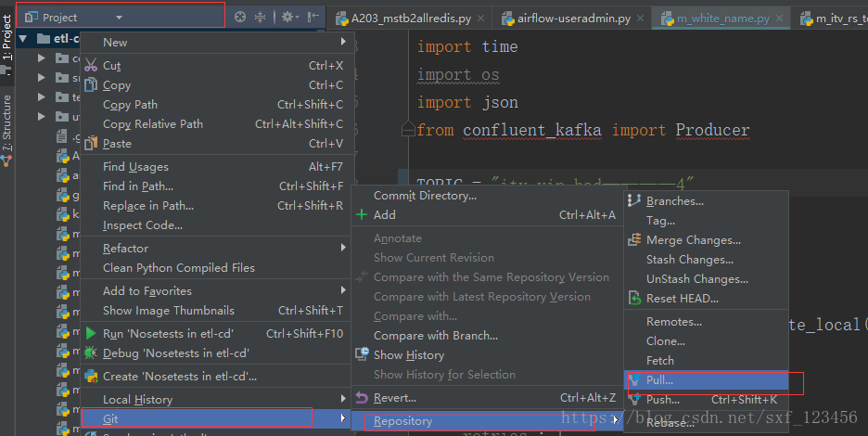868x436 pixels.
Task: Click the scroll from source target icon
Action: [239, 18]
